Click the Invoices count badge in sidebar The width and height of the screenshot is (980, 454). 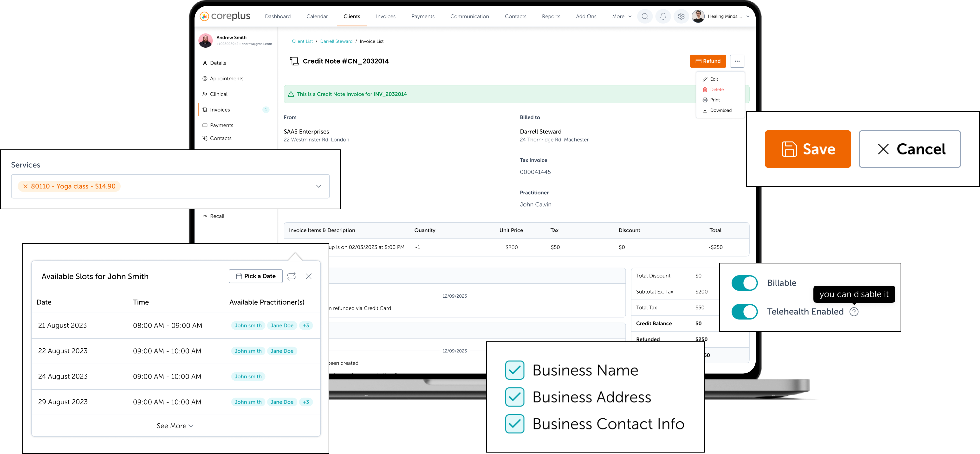click(x=266, y=110)
